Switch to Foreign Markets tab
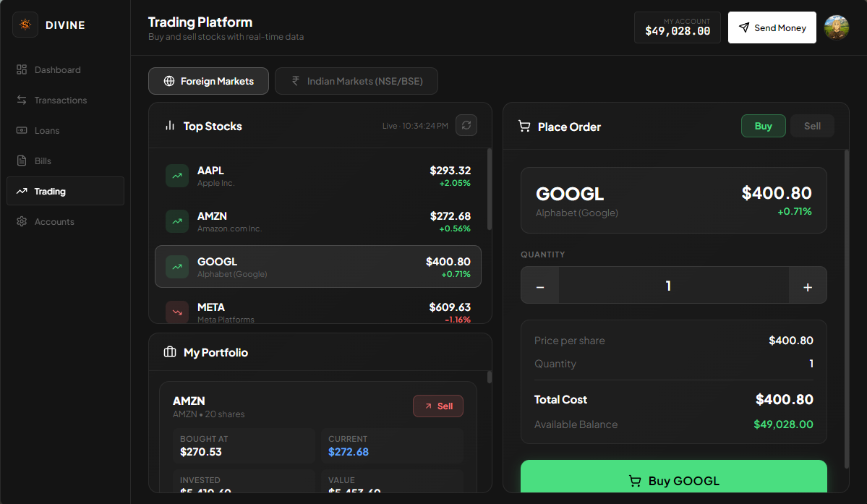 coord(208,81)
